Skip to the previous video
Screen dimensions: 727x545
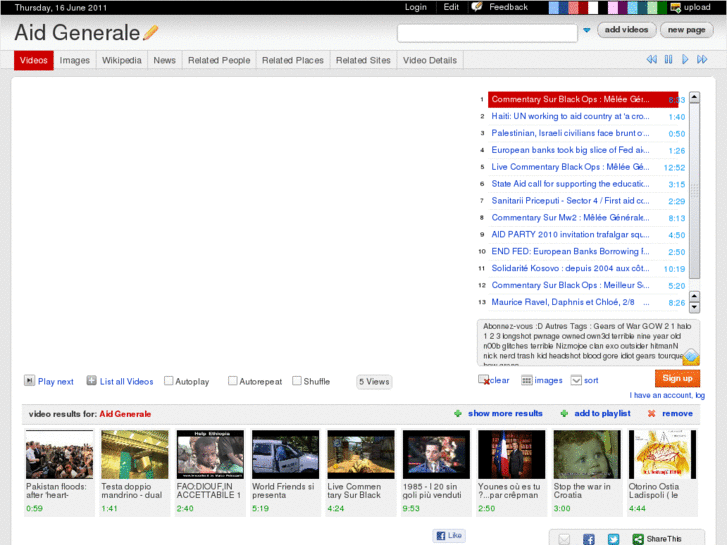652,60
